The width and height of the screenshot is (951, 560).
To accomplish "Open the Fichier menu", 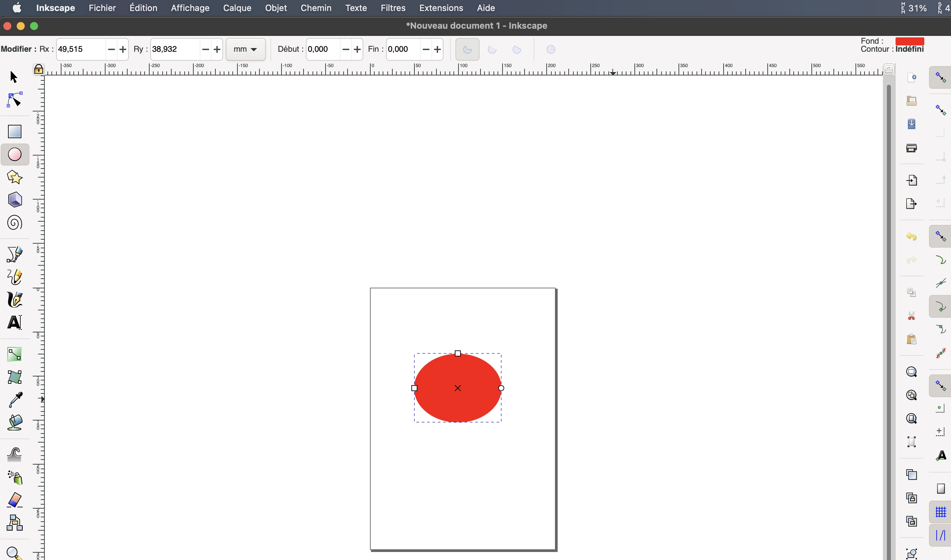I will [102, 8].
